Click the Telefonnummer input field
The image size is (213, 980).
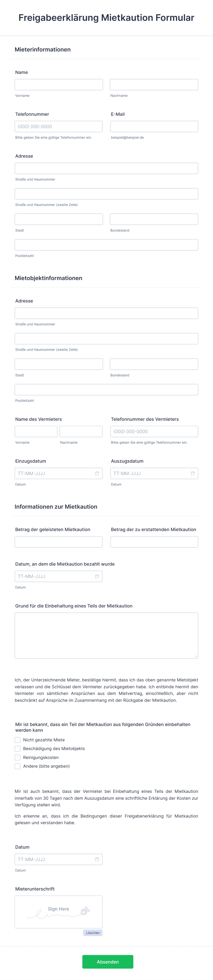pos(58,126)
